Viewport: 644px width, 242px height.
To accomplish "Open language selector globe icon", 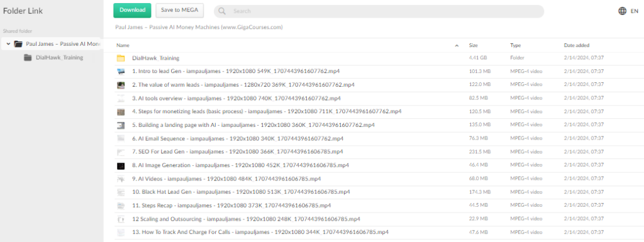I will [x=622, y=11].
